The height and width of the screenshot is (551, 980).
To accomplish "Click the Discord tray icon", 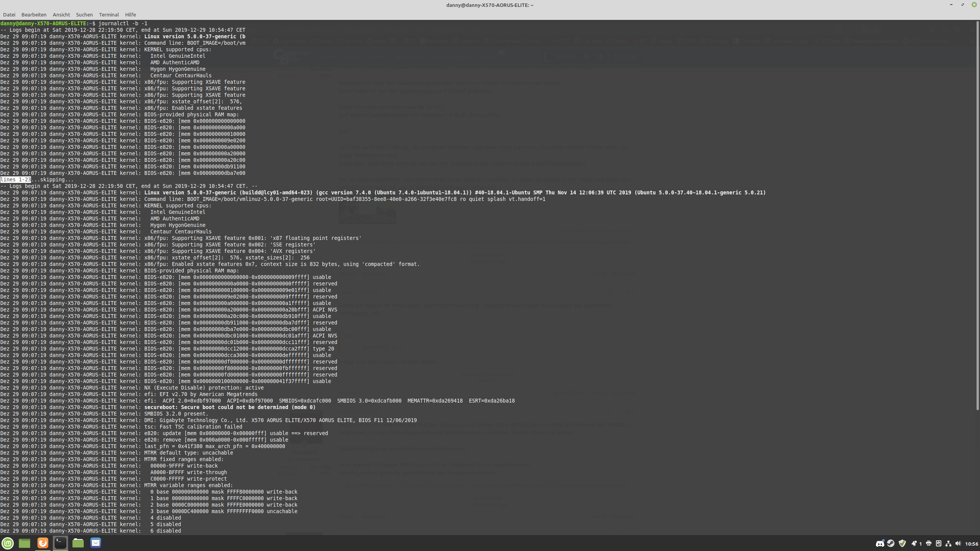I will pyautogui.click(x=880, y=543).
